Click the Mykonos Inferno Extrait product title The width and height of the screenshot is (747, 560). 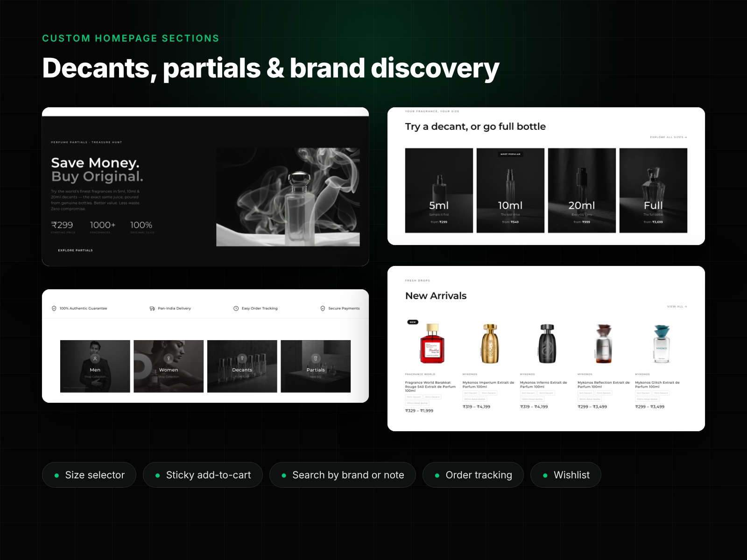543,385
